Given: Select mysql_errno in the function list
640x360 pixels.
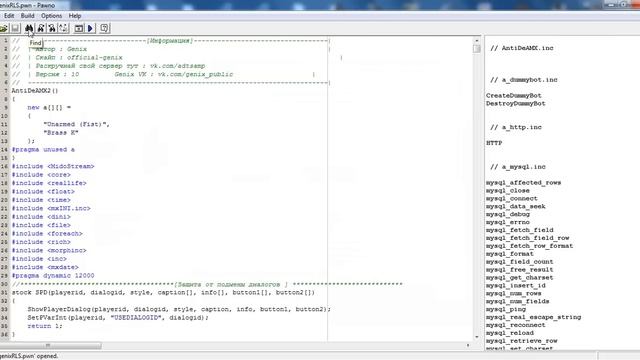Looking at the screenshot, I should (507, 222).
